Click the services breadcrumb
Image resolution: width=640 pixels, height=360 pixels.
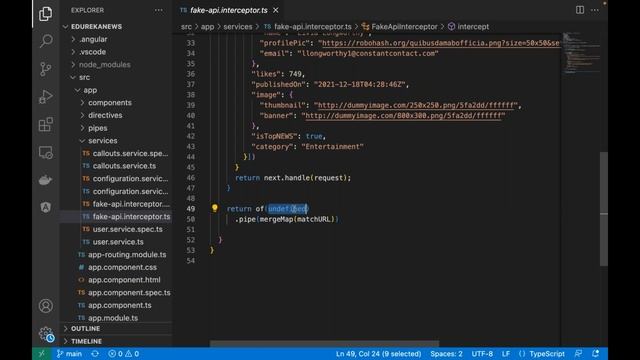click(238, 27)
